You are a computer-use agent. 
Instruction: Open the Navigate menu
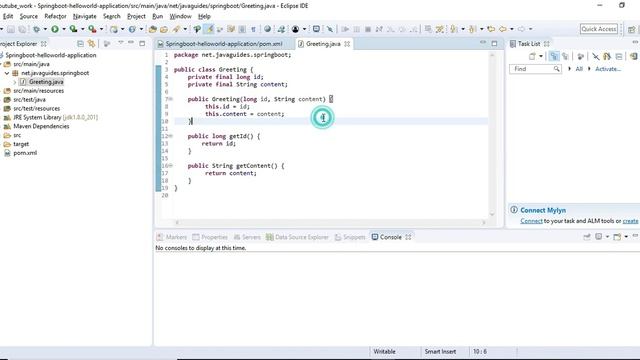84,16
